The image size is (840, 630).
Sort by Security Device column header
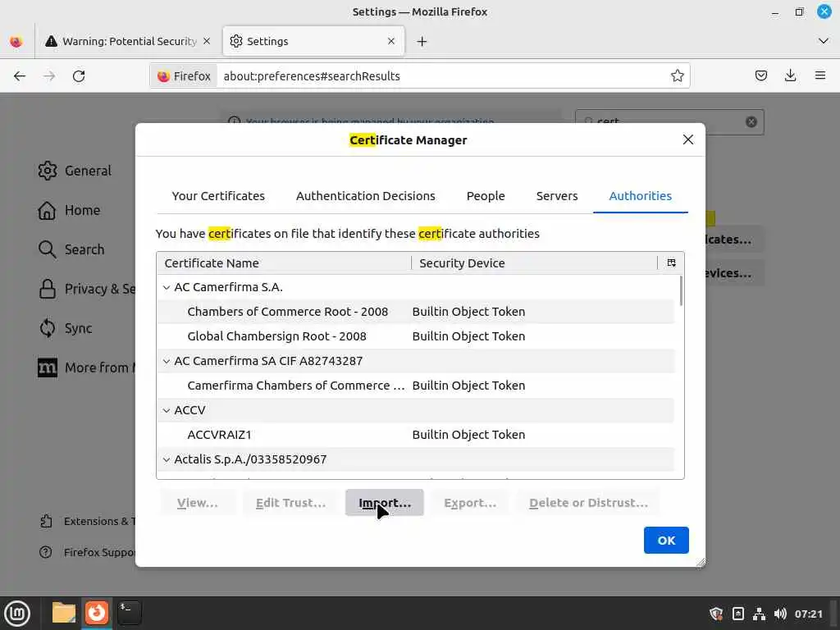tap(534, 263)
